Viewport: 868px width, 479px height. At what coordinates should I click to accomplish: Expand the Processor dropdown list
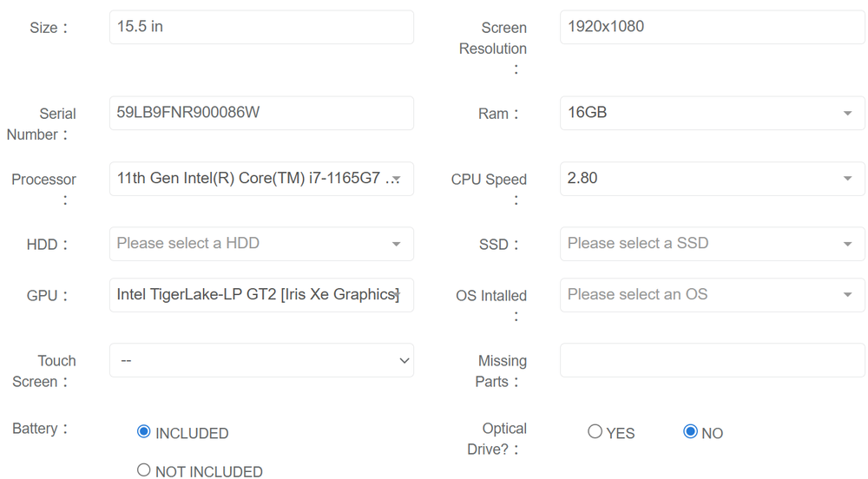pyautogui.click(x=260, y=179)
